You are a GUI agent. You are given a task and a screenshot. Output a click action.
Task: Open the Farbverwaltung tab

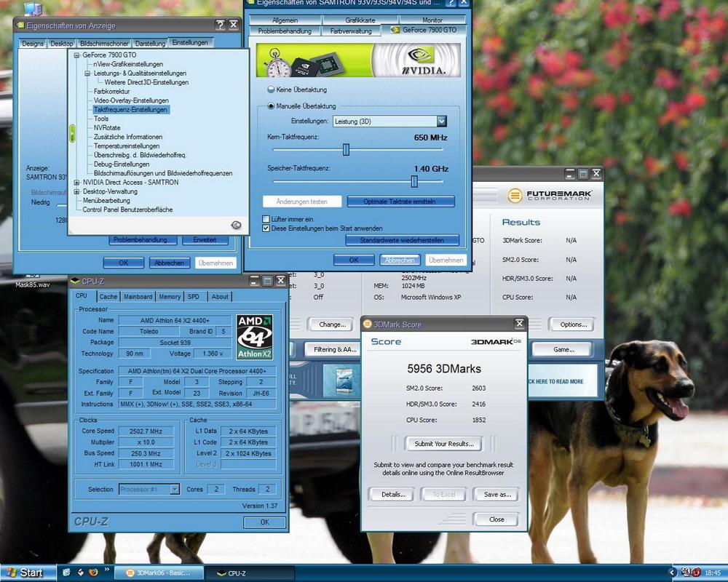(351, 31)
